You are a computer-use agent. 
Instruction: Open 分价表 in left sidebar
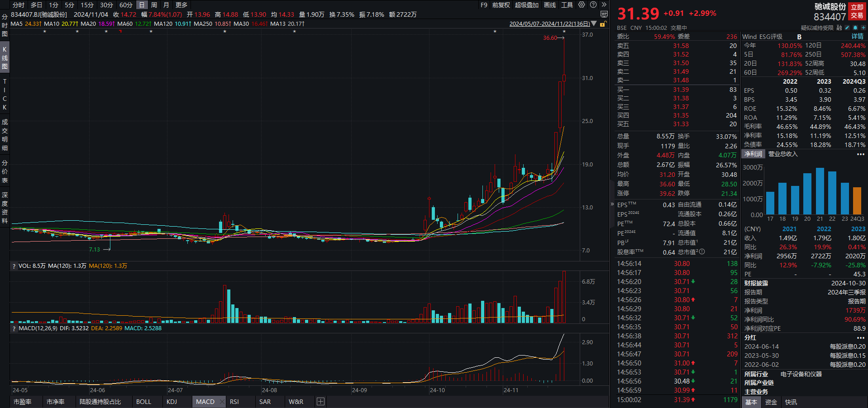click(x=5, y=171)
